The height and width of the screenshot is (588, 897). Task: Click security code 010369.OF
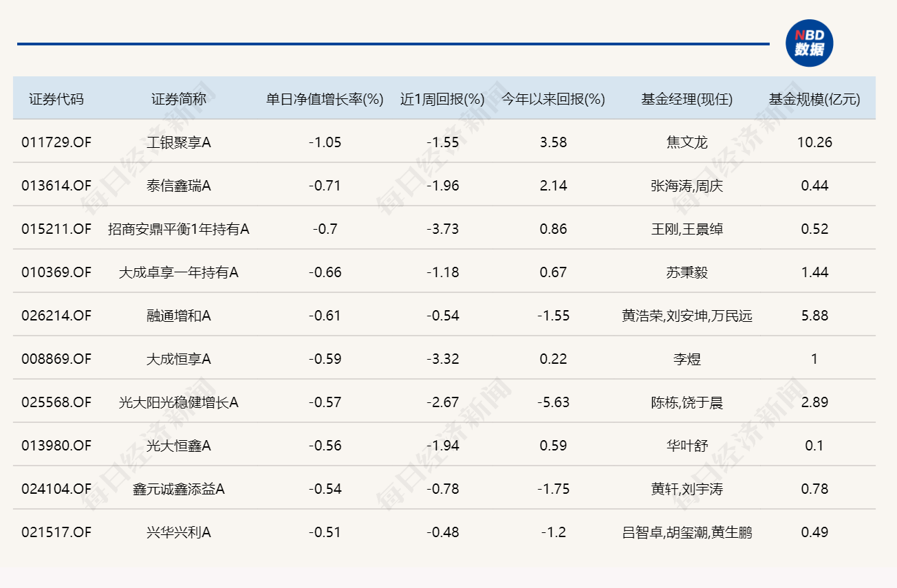coord(56,272)
